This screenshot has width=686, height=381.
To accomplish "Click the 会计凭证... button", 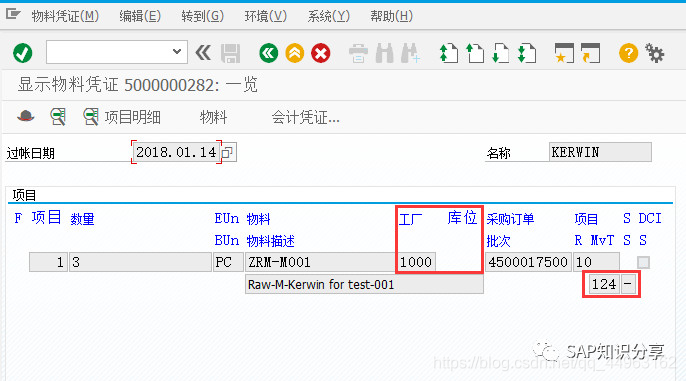I will click(x=305, y=117).
